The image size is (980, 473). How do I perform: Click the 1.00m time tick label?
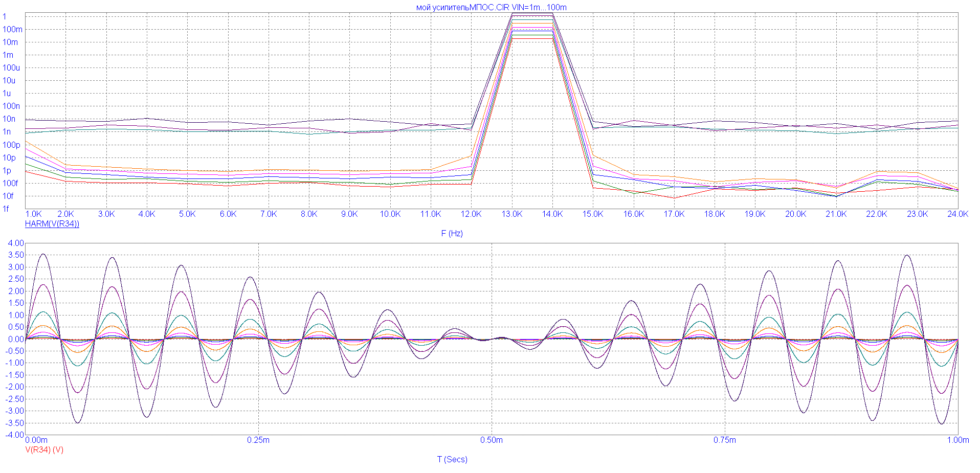pyautogui.click(x=958, y=440)
